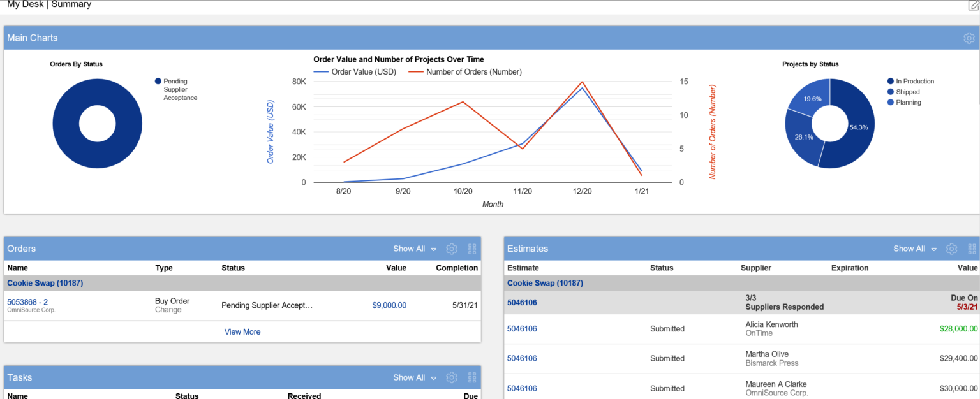Click the Tasks panel drag handle icon
The height and width of the screenshot is (399, 980).
[x=472, y=378]
